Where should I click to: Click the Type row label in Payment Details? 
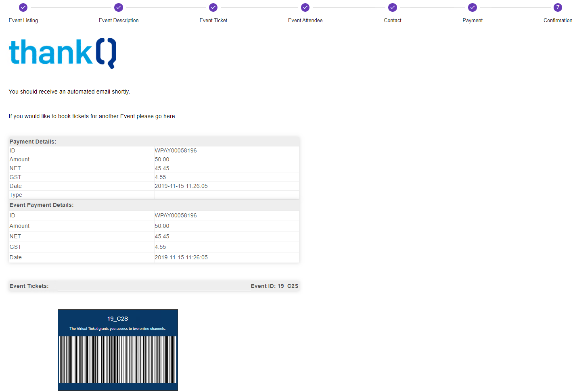(x=16, y=195)
